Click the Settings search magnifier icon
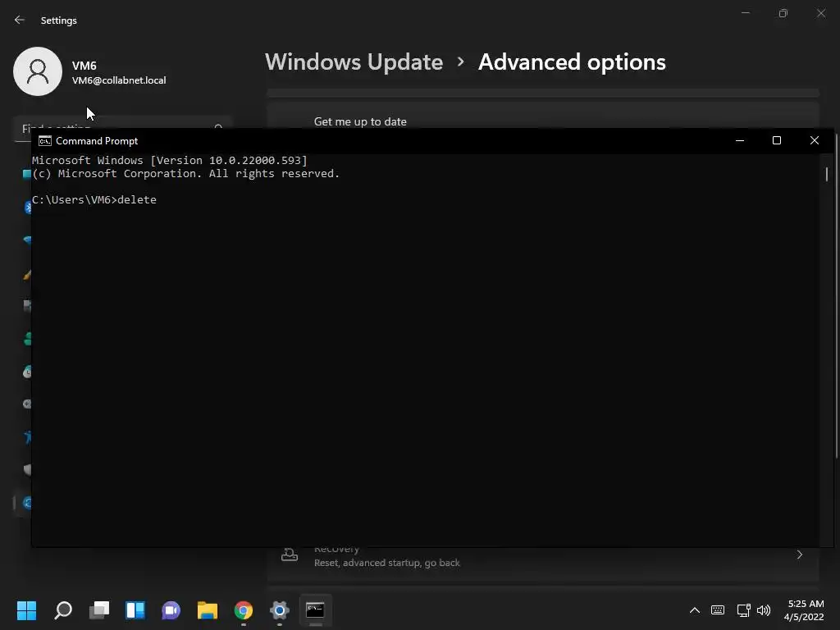 (x=218, y=127)
